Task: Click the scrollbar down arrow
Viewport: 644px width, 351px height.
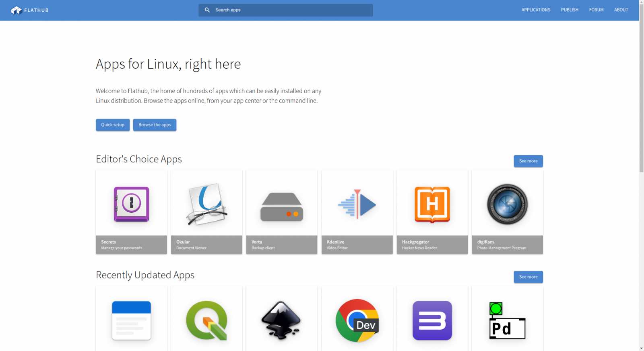Action: (641, 348)
